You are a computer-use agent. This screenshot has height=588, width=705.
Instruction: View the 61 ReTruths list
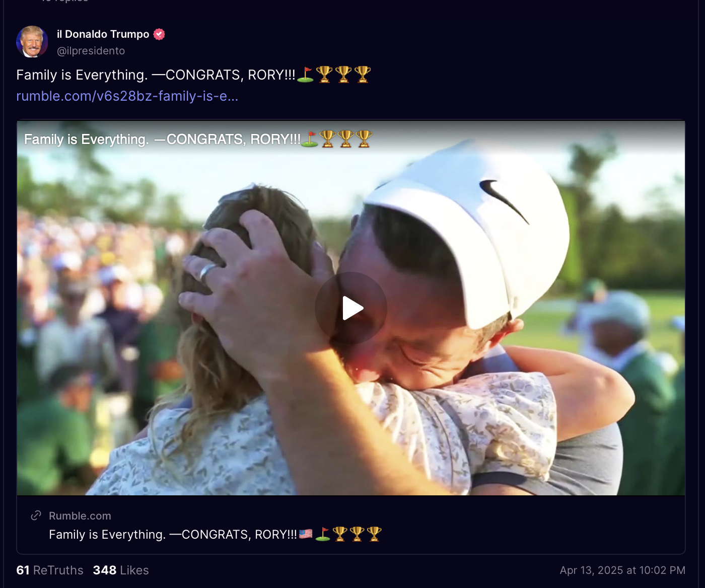coord(50,570)
